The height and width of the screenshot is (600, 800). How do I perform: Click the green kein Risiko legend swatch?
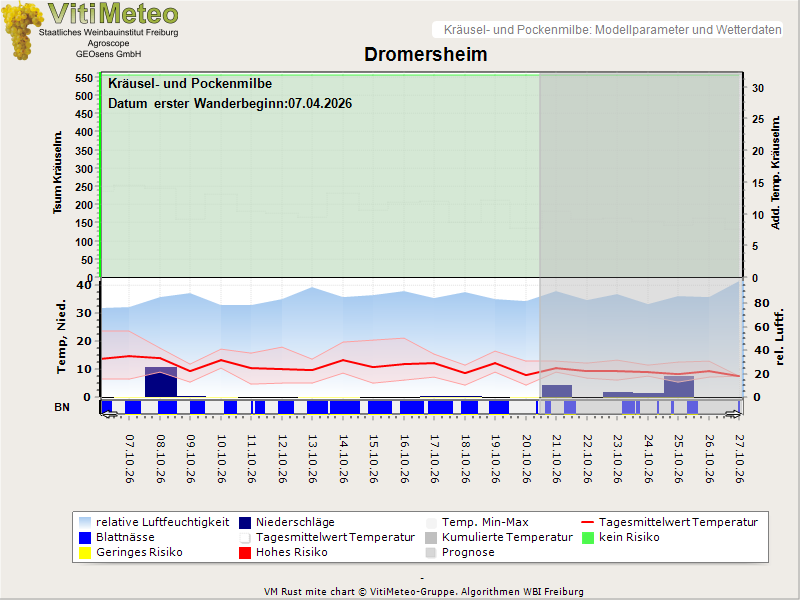click(588, 537)
